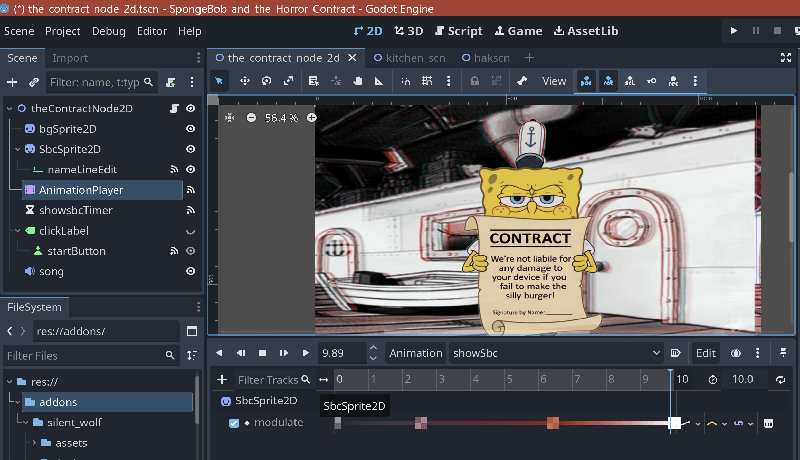Image resolution: width=800 pixels, height=460 pixels.
Task: Switch to the Import dock tab
Action: (x=70, y=58)
